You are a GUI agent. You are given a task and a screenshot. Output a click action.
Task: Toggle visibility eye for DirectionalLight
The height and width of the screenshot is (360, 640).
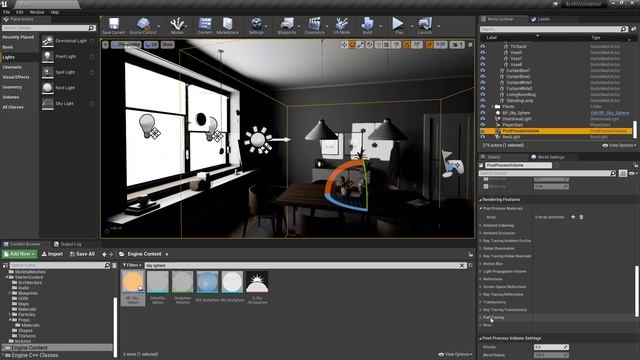pyautogui.click(x=483, y=119)
